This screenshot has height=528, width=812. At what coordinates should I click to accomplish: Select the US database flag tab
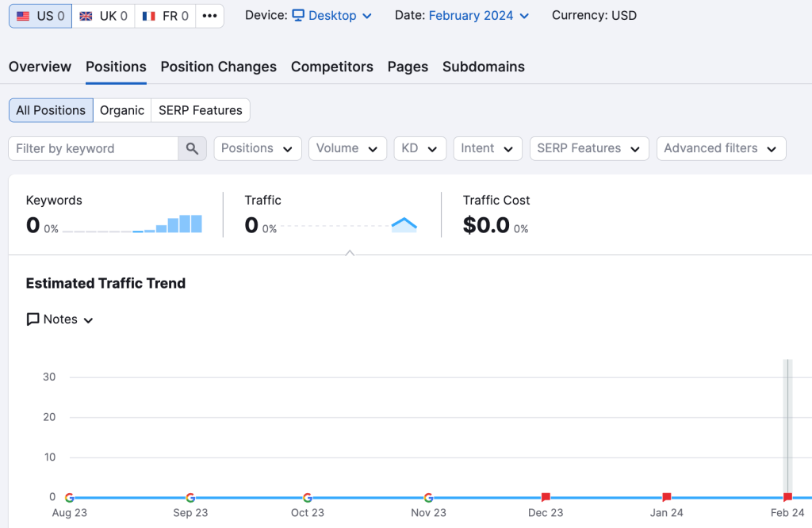40,16
